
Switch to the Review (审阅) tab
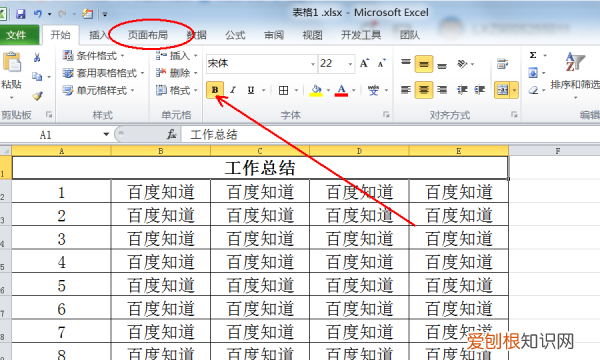click(274, 35)
